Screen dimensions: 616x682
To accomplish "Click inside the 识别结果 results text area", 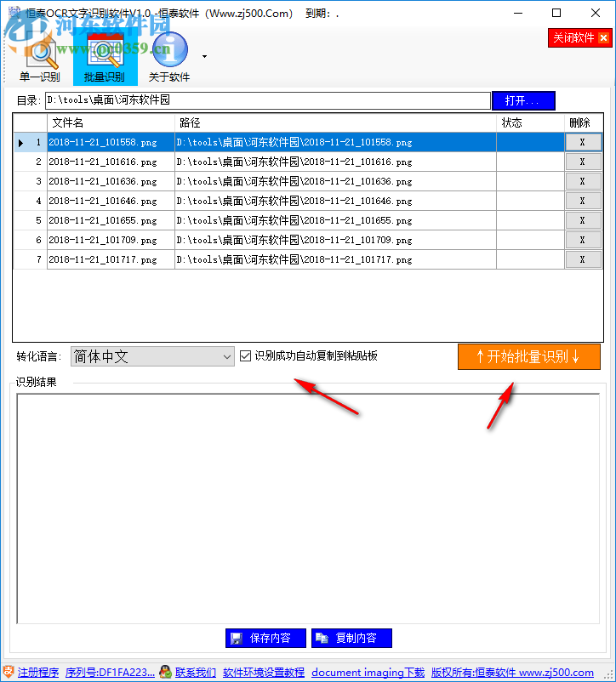I will pyautogui.click(x=308, y=509).
